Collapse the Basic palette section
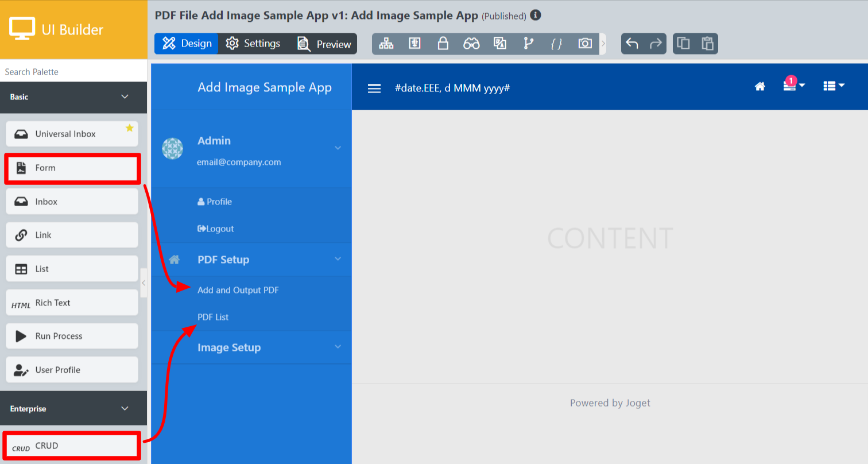The height and width of the screenshot is (464, 868). click(x=125, y=97)
